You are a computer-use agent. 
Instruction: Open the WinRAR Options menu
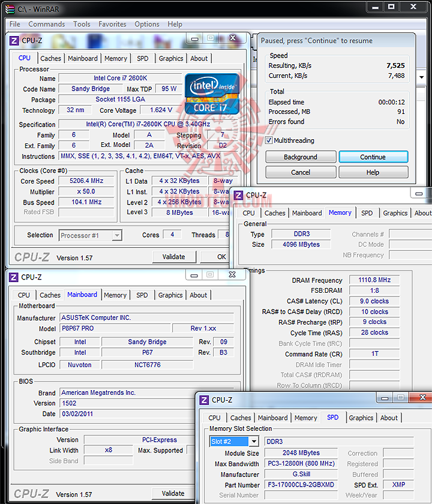click(147, 24)
